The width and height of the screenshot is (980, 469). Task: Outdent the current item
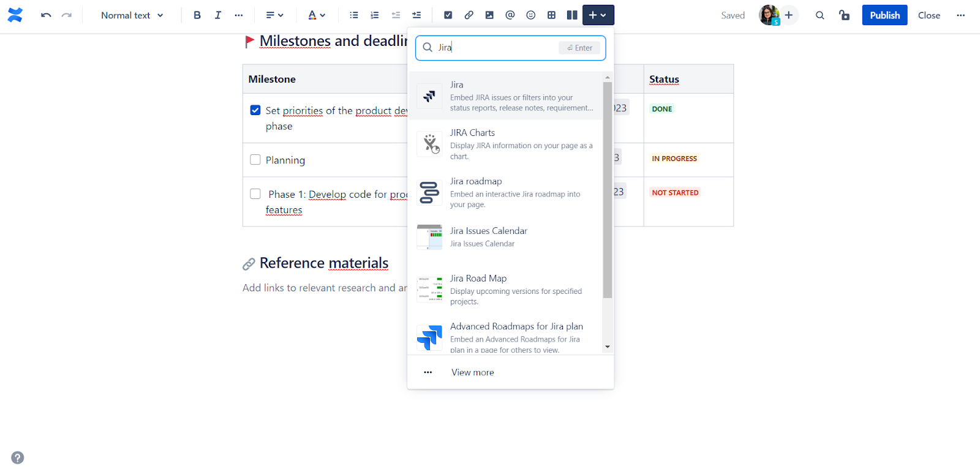[x=396, y=15]
